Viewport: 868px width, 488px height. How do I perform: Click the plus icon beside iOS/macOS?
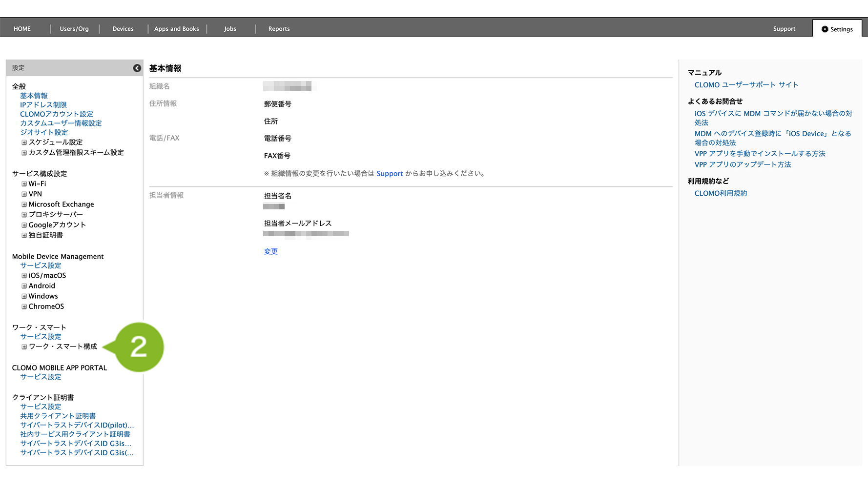tap(24, 276)
